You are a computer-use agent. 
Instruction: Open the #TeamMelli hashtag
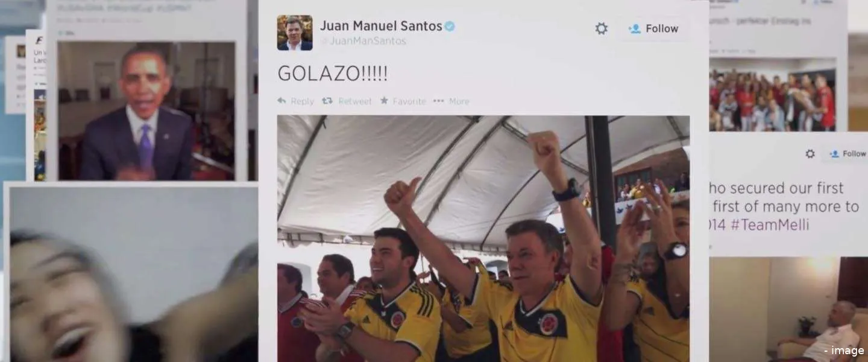pyautogui.click(x=773, y=226)
